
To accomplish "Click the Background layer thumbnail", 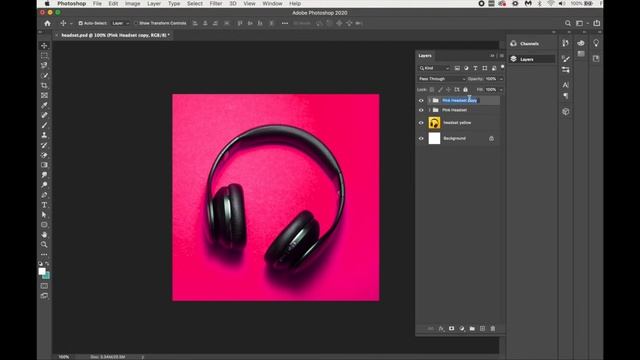I will pyautogui.click(x=434, y=138).
